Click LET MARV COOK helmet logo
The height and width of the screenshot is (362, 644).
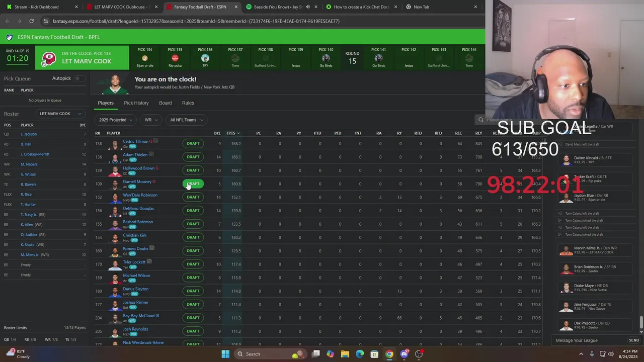coord(49,58)
